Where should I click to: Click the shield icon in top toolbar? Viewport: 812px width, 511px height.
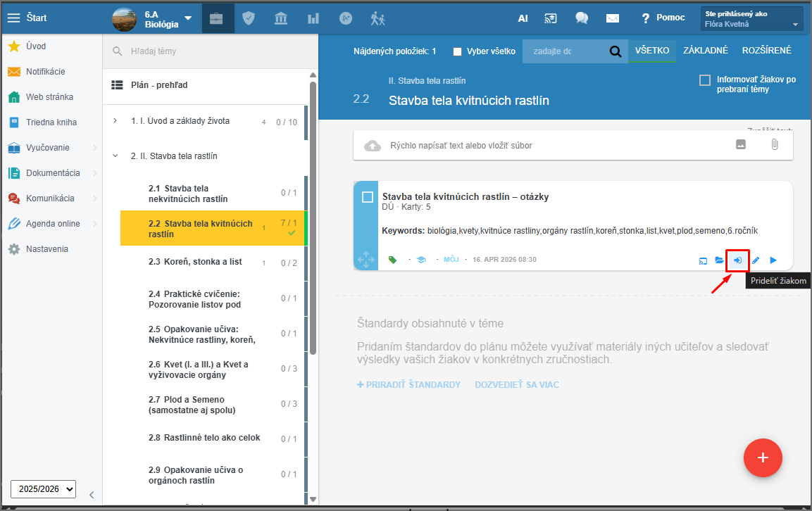(248, 18)
